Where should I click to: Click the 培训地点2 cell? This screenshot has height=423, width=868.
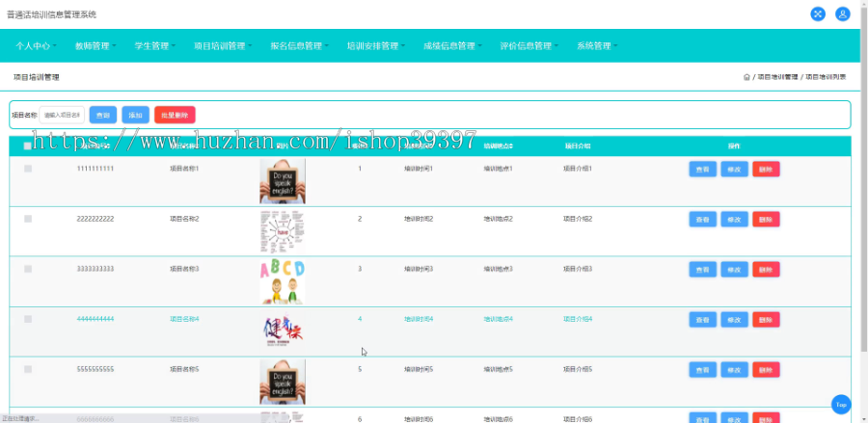tap(499, 219)
